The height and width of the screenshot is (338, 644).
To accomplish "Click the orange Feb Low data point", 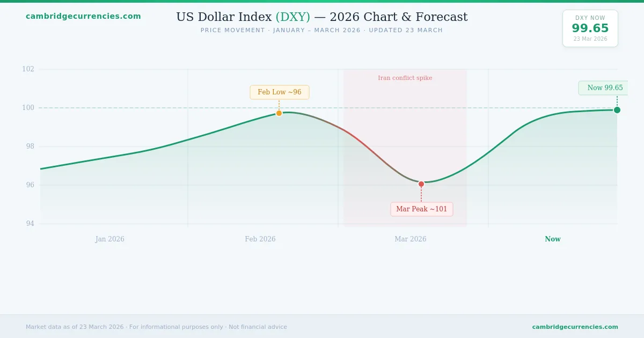I will tap(279, 113).
